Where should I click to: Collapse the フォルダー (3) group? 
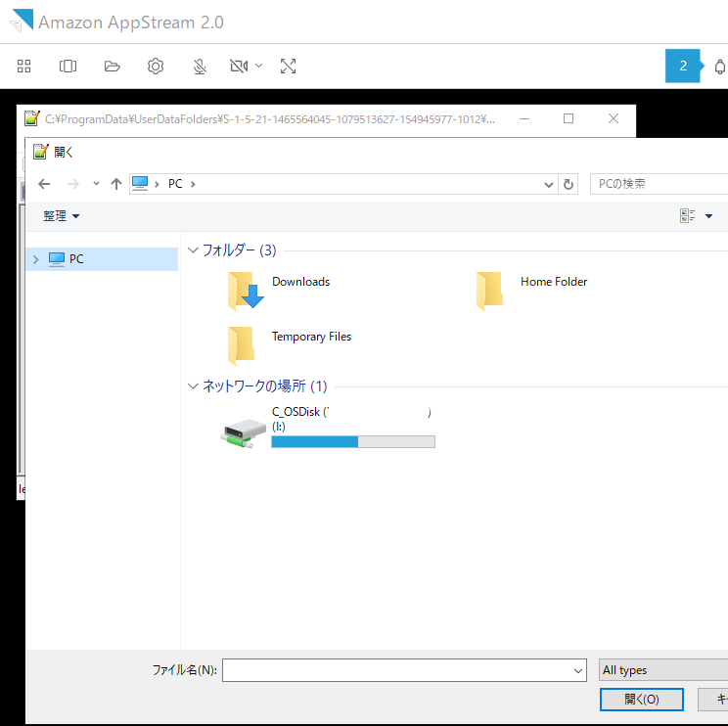(x=193, y=250)
